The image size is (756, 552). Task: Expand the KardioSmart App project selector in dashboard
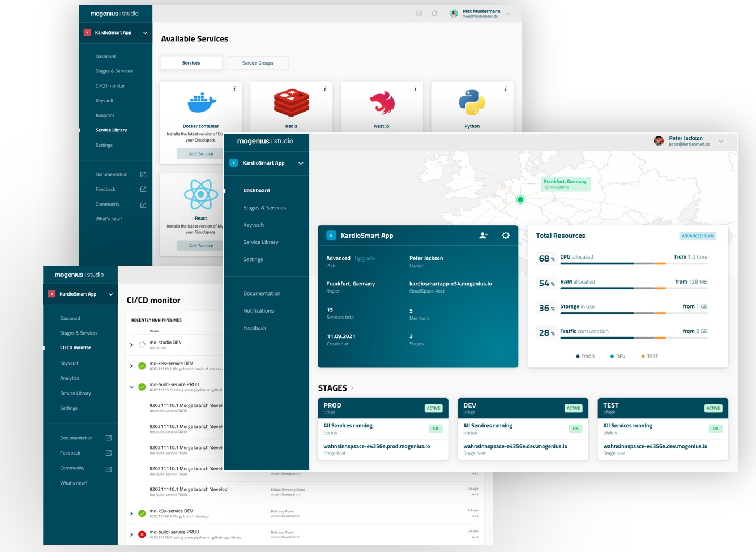[301, 163]
